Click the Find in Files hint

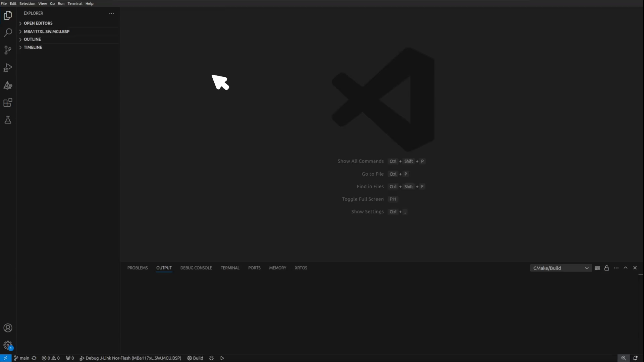click(370, 186)
